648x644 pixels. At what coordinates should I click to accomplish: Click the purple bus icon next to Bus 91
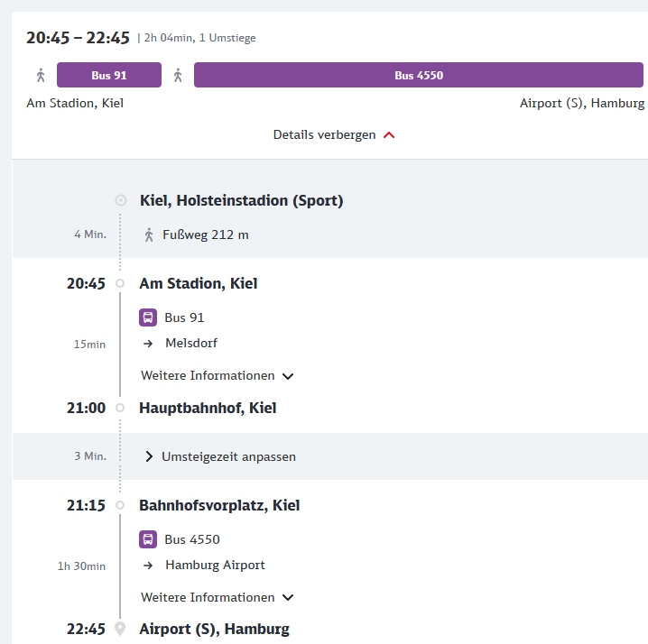pyautogui.click(x=148, y=317)
